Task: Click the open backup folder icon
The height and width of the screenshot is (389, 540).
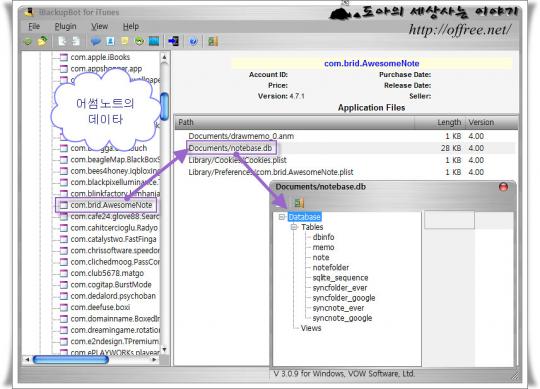Action: point(43,41)
